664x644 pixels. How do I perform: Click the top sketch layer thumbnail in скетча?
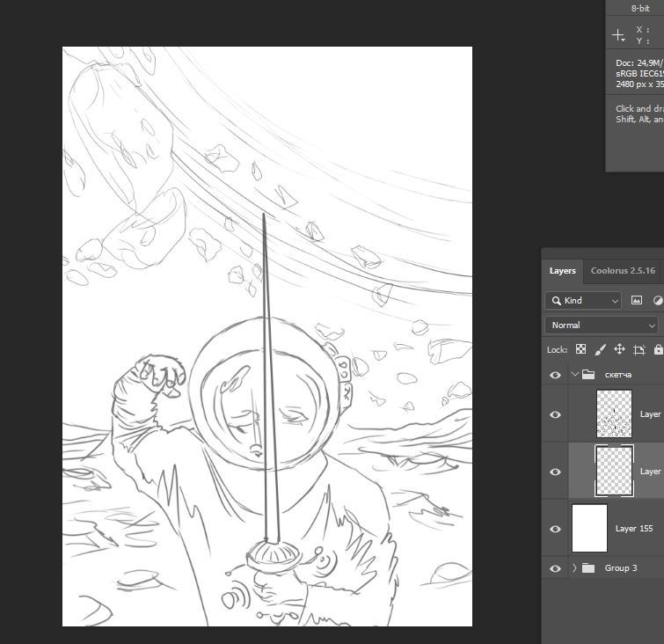click(x=614, y=413)
